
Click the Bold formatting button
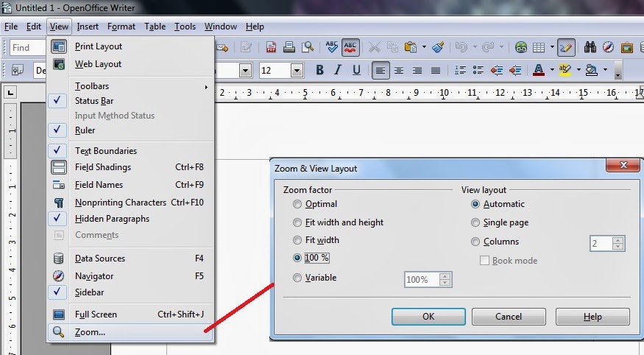[x=319, y=70]
